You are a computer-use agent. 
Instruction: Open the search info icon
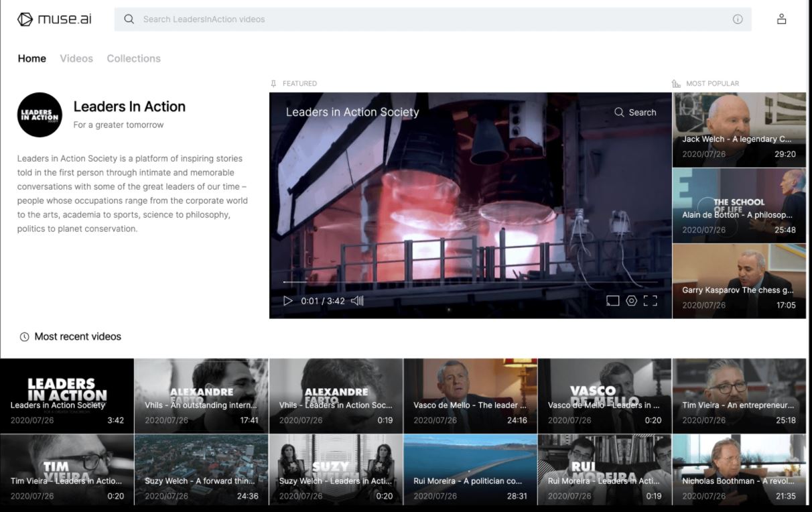[x=738, y=19]
